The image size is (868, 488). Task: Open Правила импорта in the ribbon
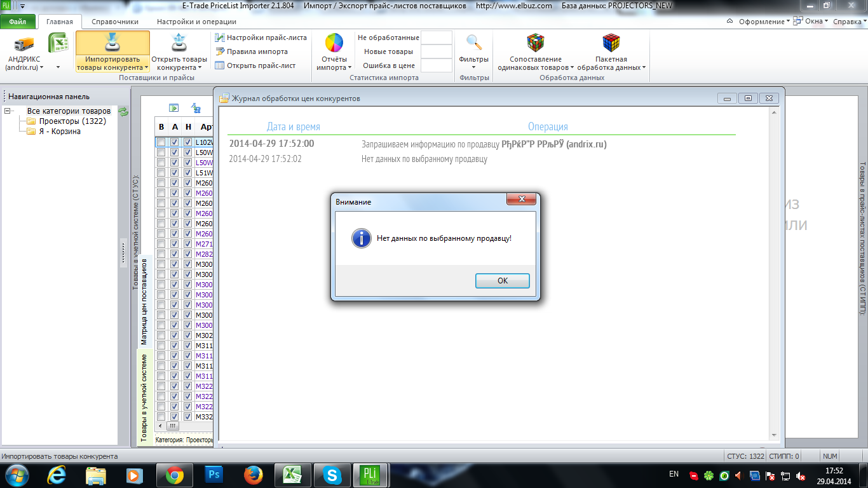click(251, 51)
